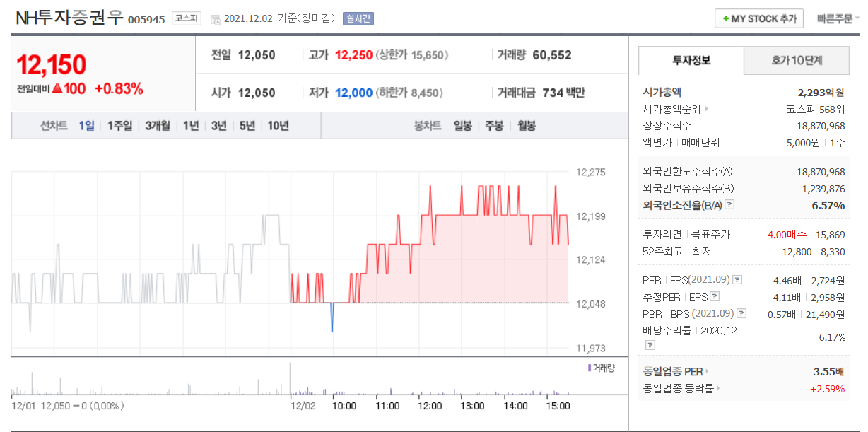
Task: Click the 외국인보유주식수 1,239,876 value
Action: tap(823, 189)
